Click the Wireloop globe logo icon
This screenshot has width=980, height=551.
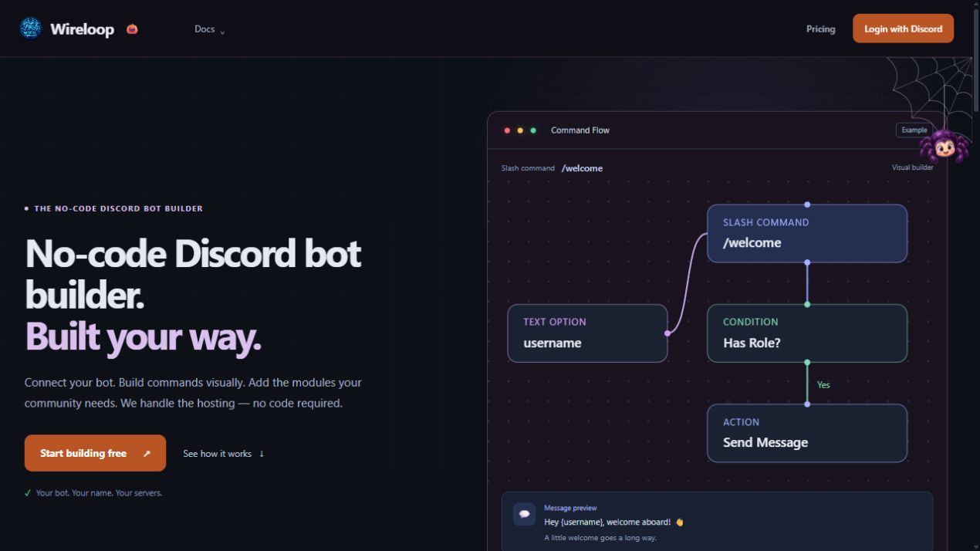(x=30, y=29)
